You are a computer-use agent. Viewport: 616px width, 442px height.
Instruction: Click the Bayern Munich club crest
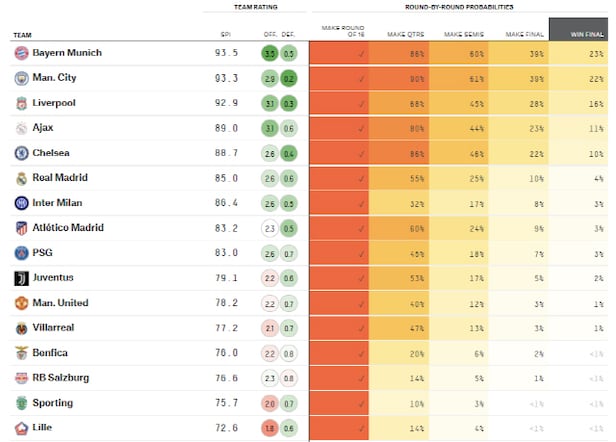pyautogui.click(x=21, y=53)
